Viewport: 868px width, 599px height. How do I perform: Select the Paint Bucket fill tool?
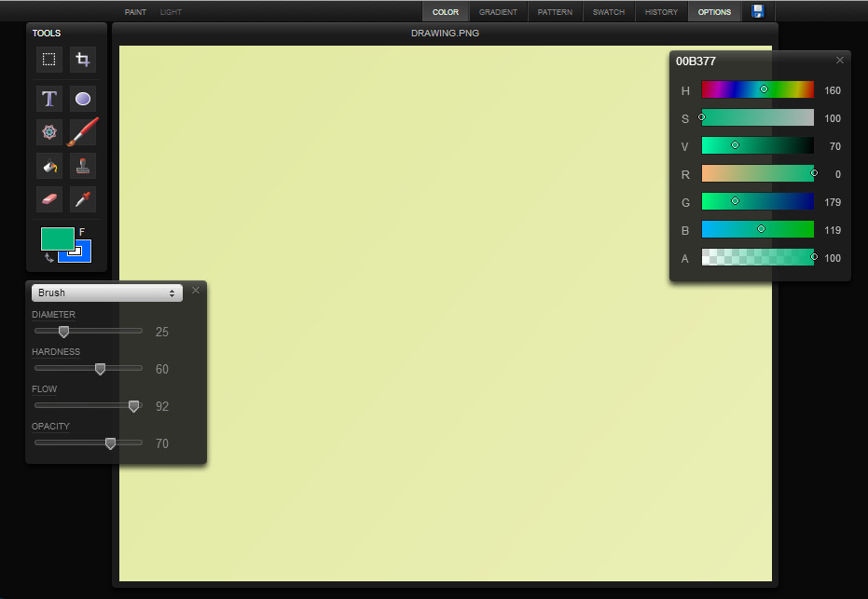click(49, 167)
